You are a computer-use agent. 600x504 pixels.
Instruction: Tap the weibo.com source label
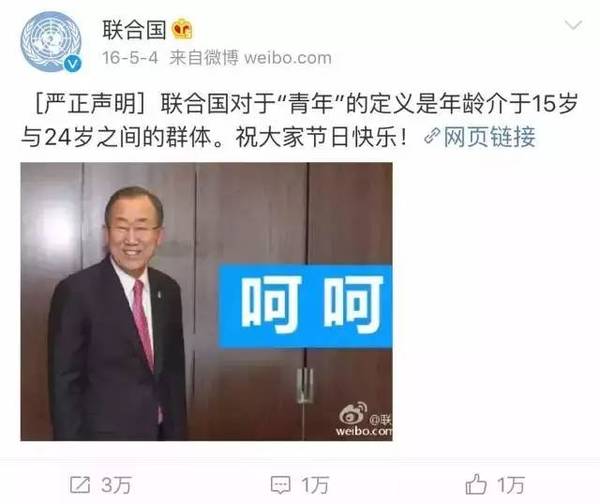click(x=288, y=58)
